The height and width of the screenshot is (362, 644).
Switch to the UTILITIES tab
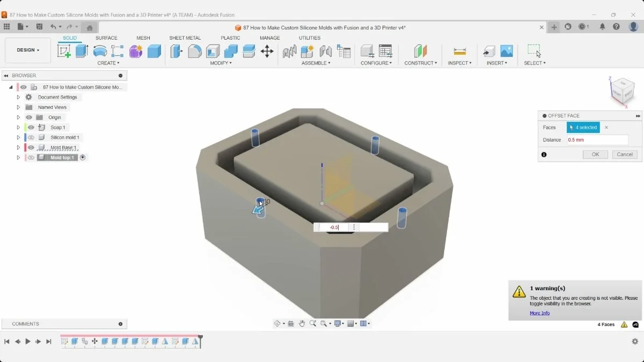[310, 38]
